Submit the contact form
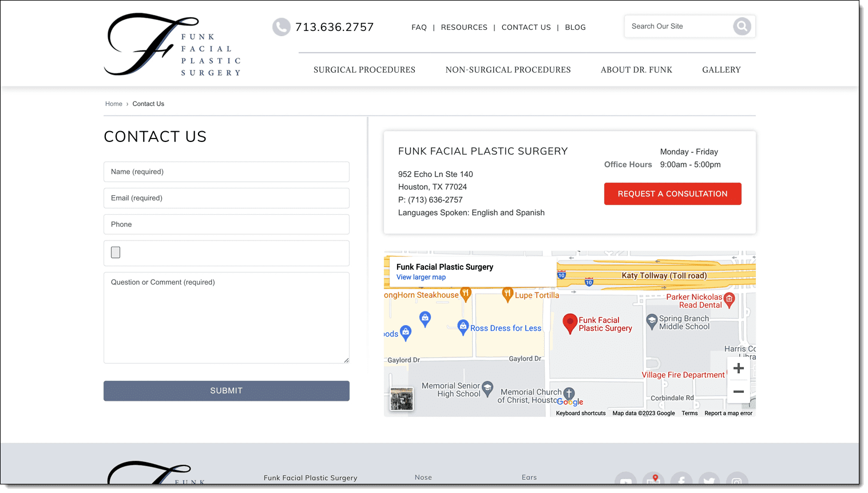The height and width of the screenshot is (493, 868). pyautogui.click(x=226, y=391)
